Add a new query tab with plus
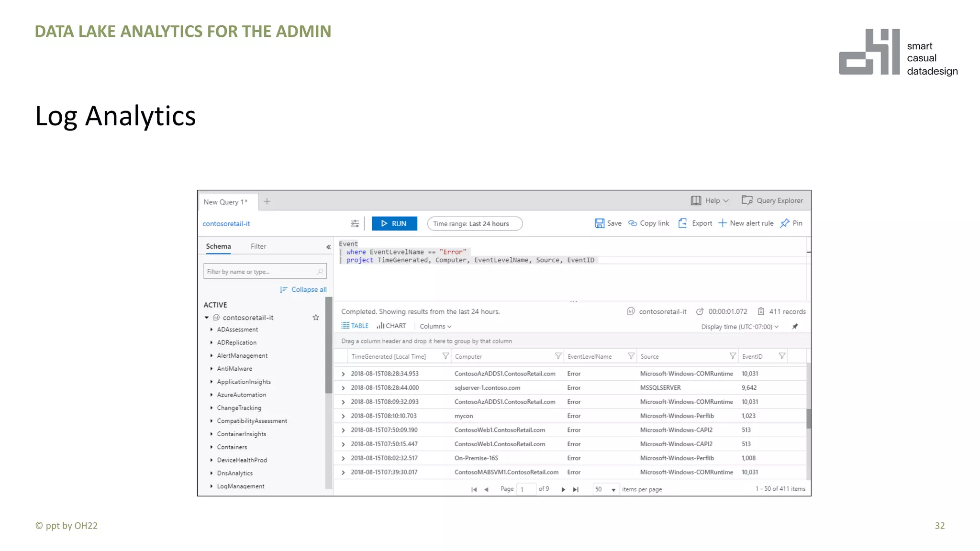 point(267,201)
